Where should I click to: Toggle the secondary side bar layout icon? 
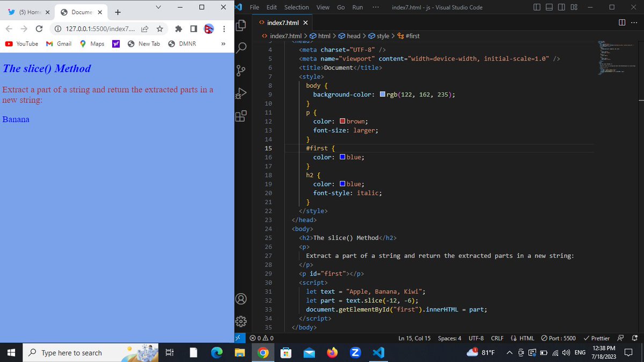point(561,8)
